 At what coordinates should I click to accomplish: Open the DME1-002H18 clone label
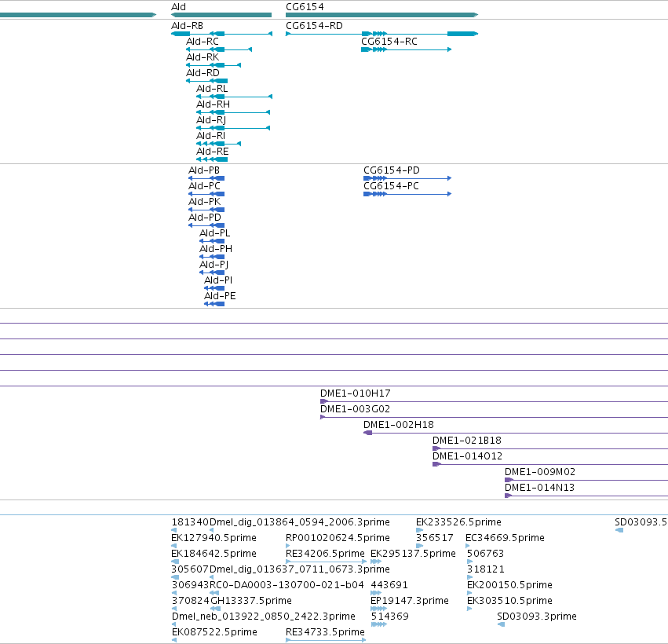coord(399,425)
